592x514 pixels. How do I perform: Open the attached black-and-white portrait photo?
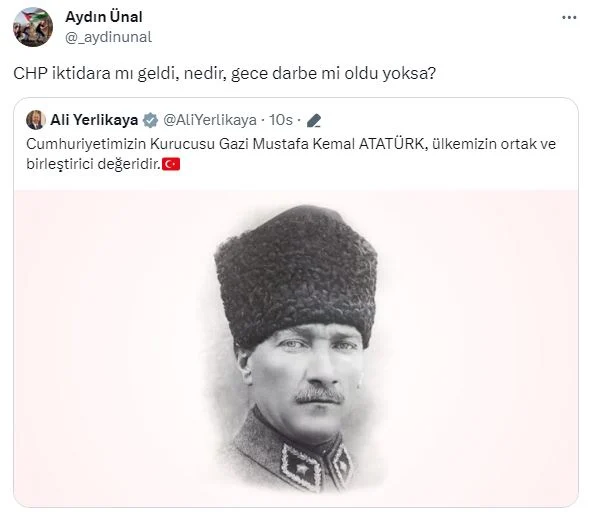(x=296, y=349)
